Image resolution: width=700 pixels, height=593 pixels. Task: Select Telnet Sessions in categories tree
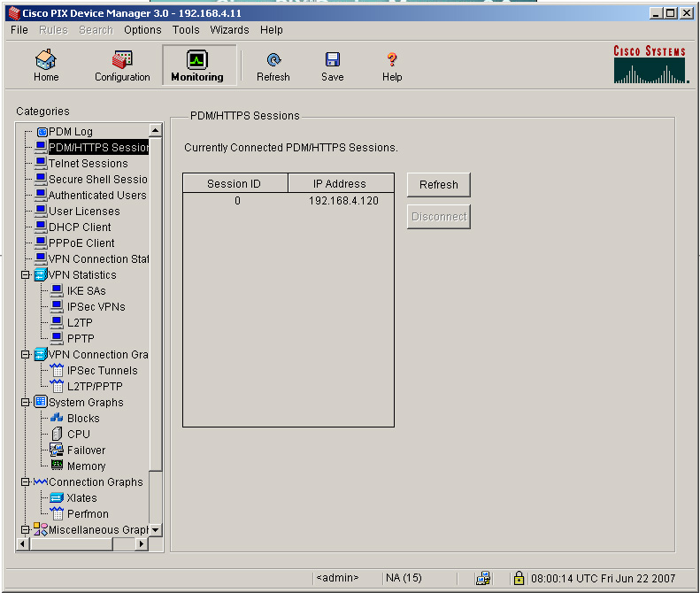pyautogui.click(x=88, y=164)
